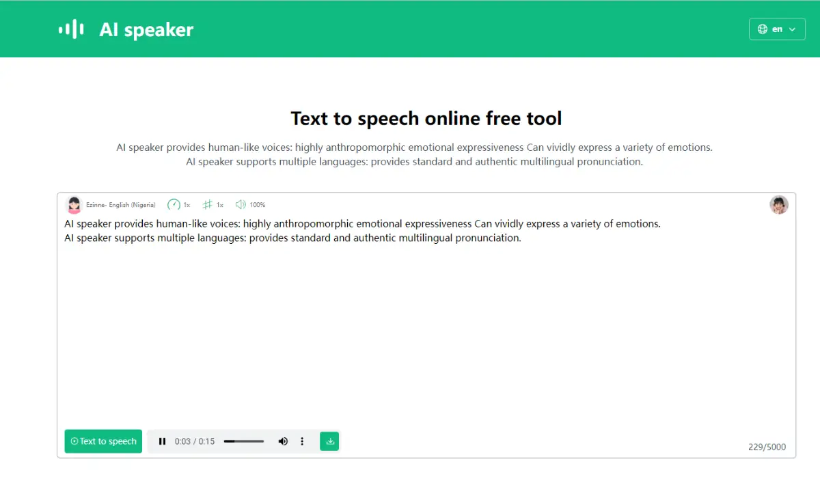
Task: Open the volume percentage control
Action: (x=250, y=204)
